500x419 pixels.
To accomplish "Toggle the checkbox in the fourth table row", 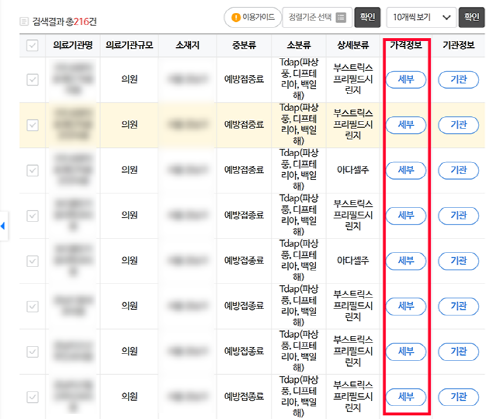I will click(32, 216).
